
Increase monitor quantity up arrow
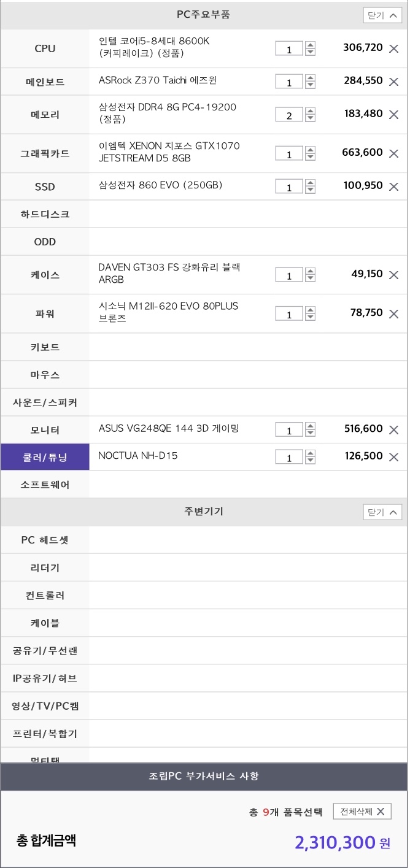coord(310,426)
